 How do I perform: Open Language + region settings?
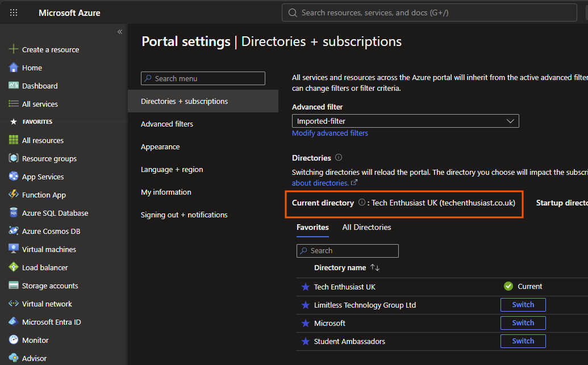pyautogui.click(x=172, y=169)
